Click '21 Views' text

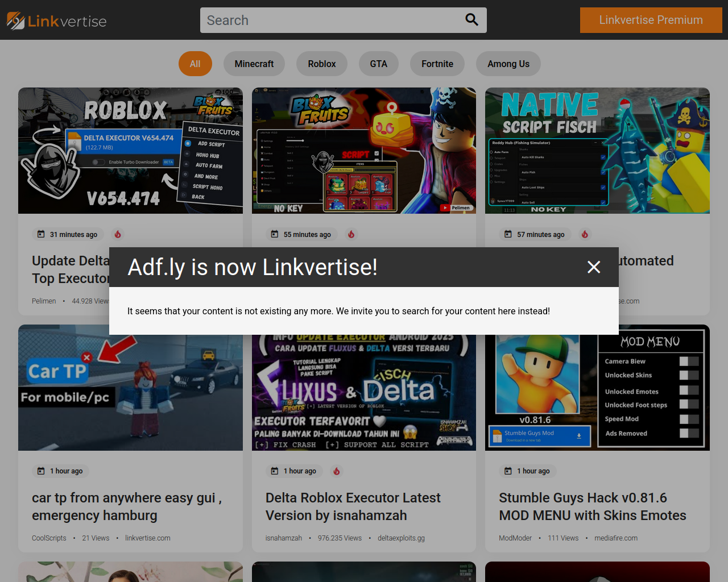[96, 538]
